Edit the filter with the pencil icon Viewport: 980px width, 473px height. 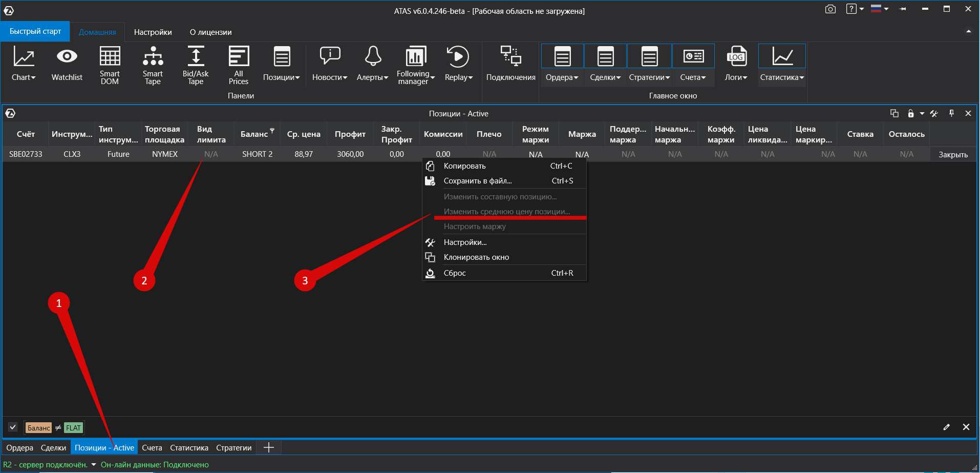[x=947, y=427]
